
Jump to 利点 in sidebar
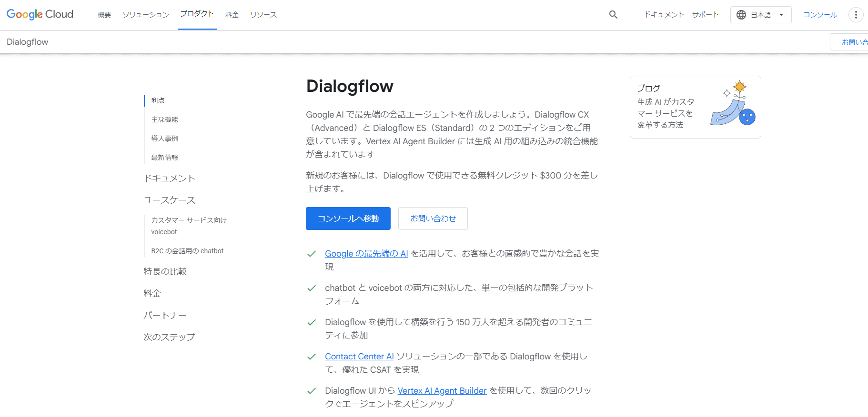point(158,100)
